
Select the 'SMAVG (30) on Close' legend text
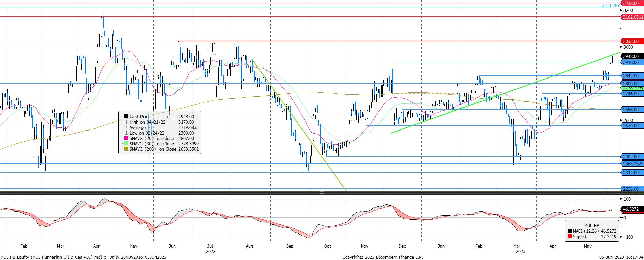coord(152,144)
